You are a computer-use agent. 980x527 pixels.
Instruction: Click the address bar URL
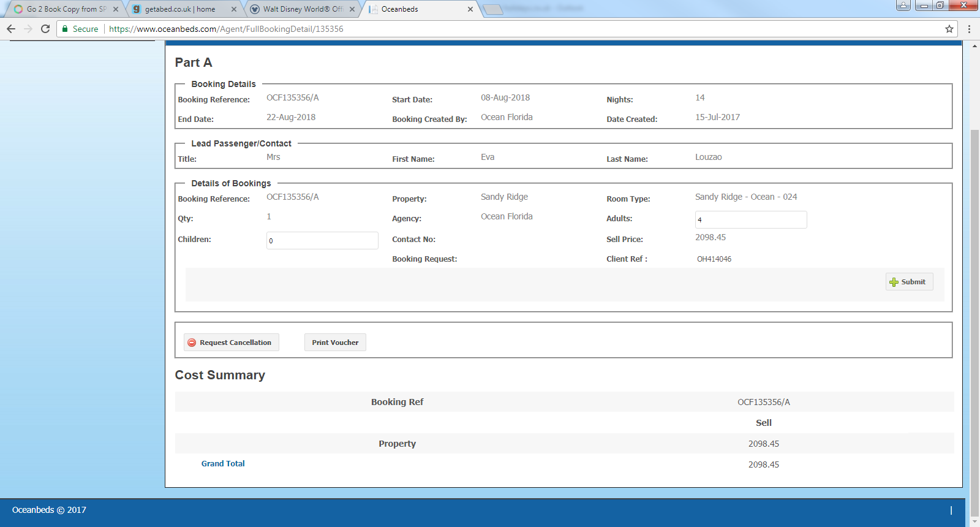click(226, 29)
